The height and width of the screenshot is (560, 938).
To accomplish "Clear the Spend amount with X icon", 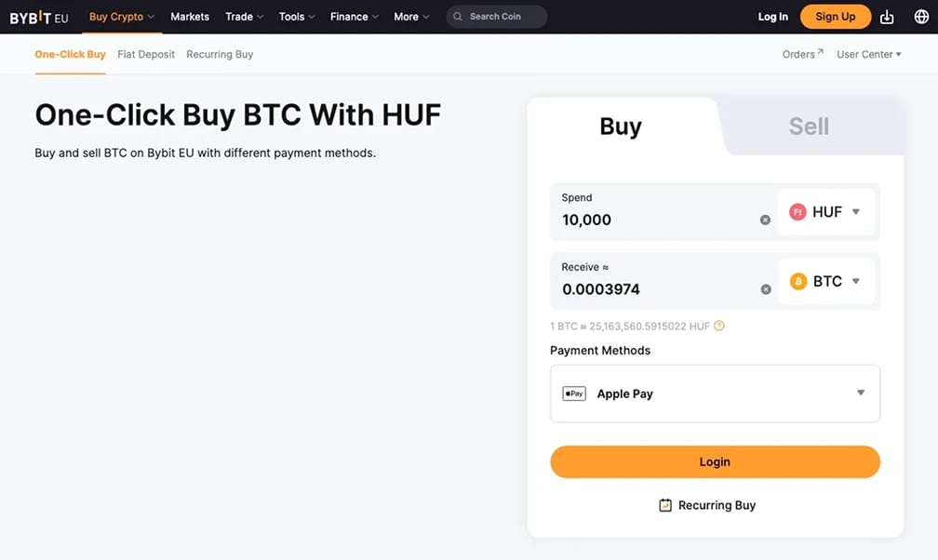I will 765,220.
